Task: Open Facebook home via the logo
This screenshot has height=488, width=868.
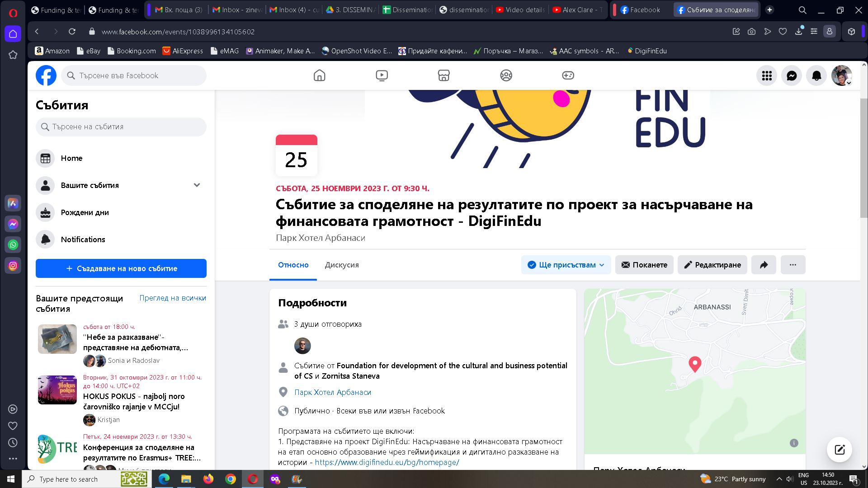Action: (x=46, y=75)
